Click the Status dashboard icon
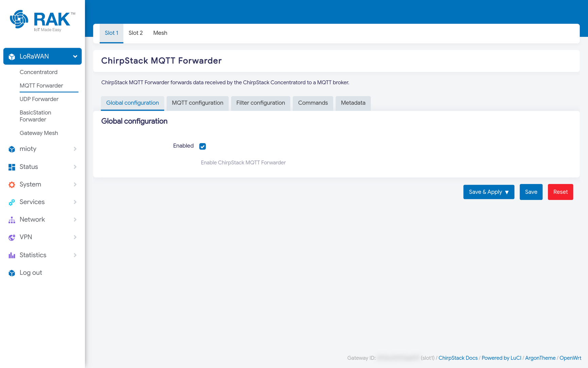 (12, 167)
